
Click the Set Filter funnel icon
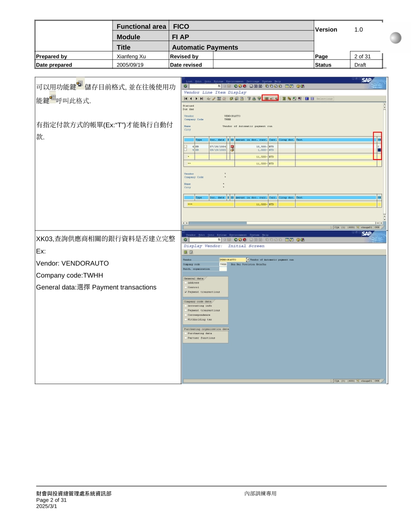point(249,99)
